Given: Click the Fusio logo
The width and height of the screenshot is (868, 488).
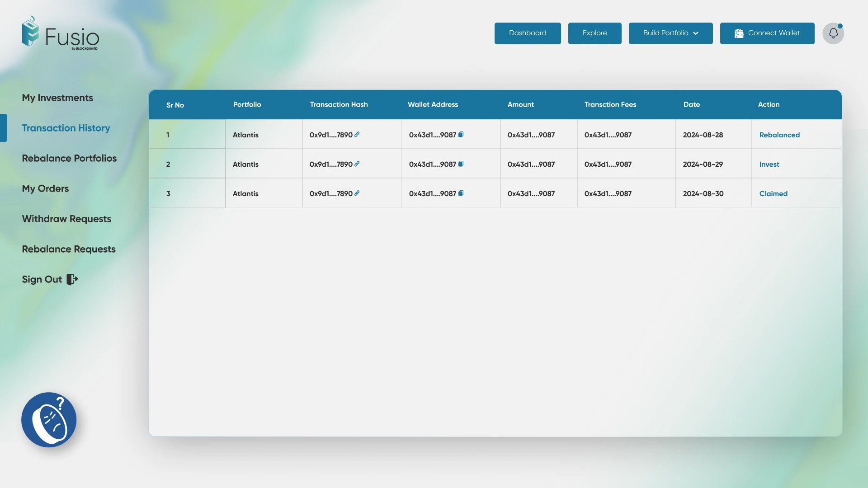Looking at the screenshot, I should [61, 33].
